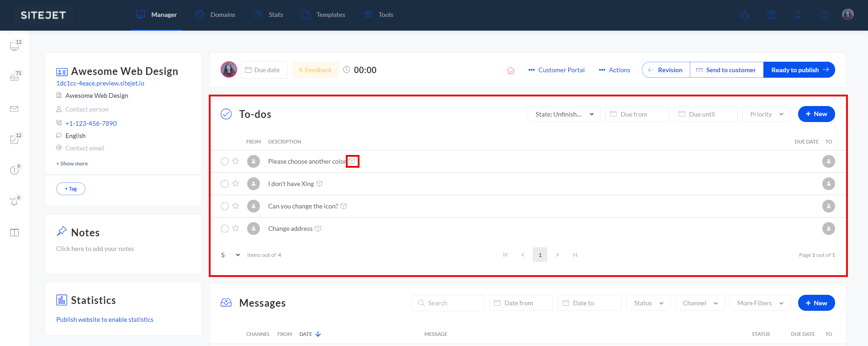This screenshot has height=346, width=868.
Task: Expand the Priority filter dropdown
Action: (766, 114)
